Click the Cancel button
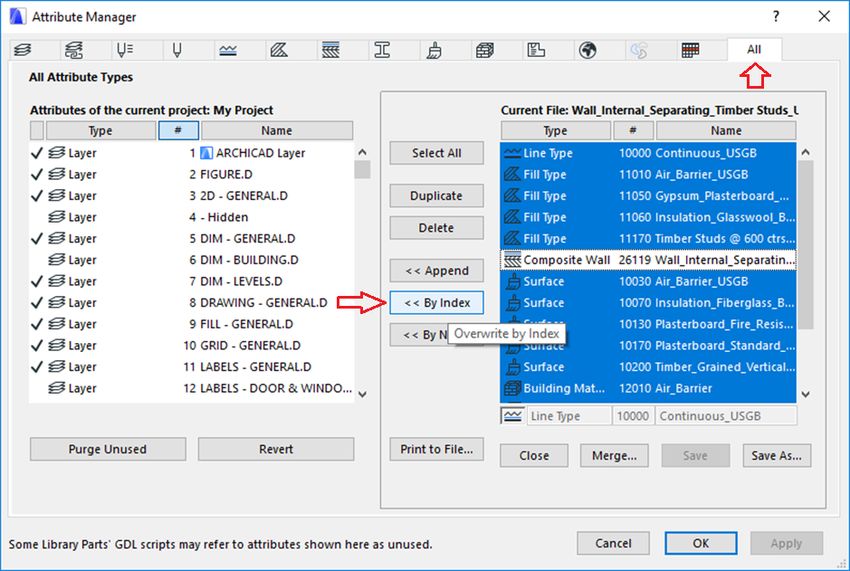Viewport: 850px width, 571px height. coord(613,543)
